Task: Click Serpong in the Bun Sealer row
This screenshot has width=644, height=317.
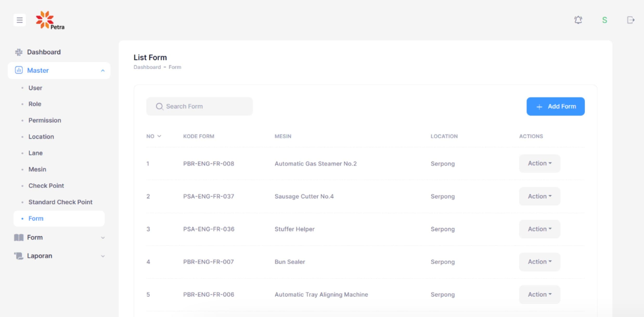Action: (x=443, y=262)
